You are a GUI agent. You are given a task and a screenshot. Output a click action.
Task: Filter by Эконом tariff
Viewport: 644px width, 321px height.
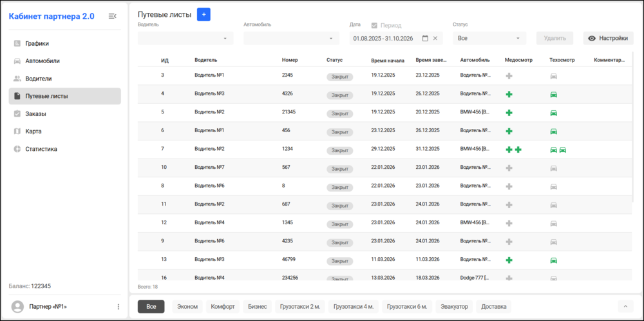187,307
